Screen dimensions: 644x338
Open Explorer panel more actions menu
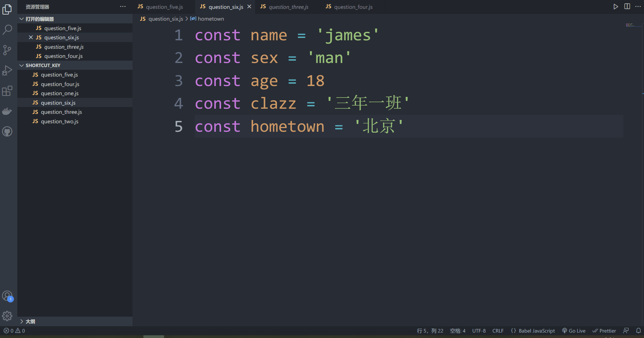(123, 7)
